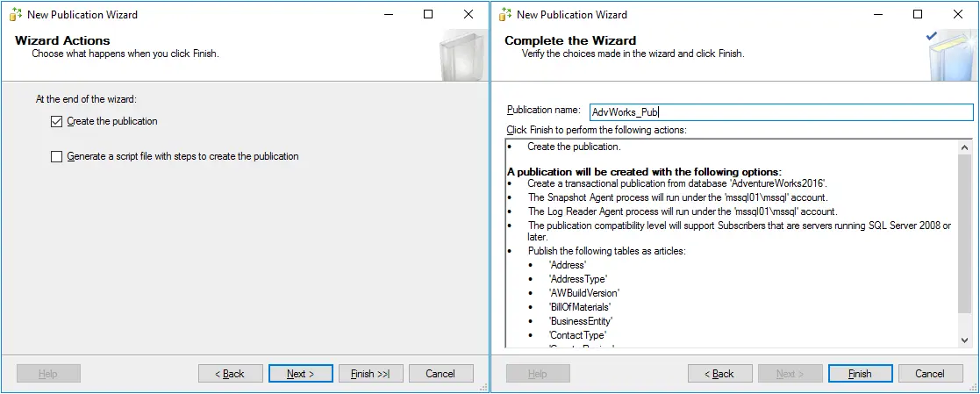Maximize the Wizard Actions window
The width and height of the screenshot is (980, 394).
(x=428, y=14)
